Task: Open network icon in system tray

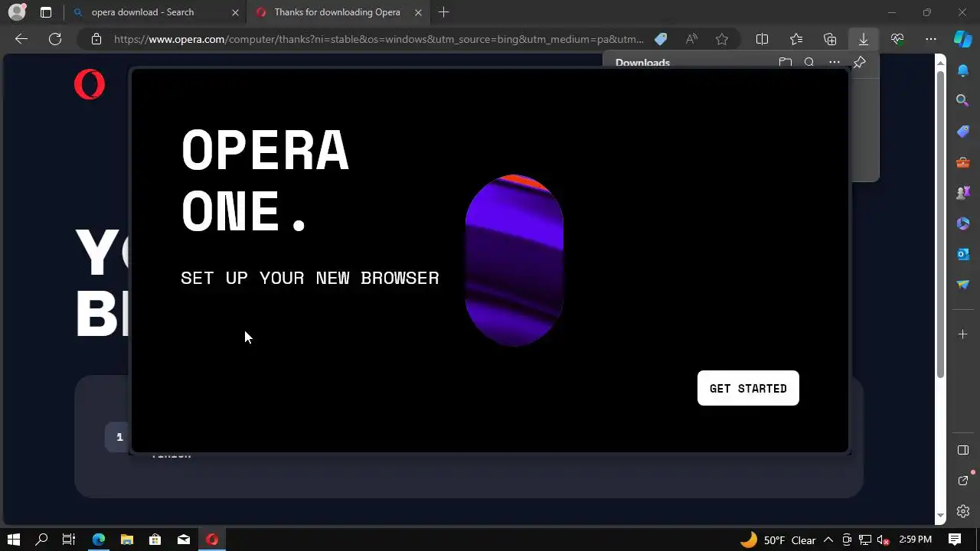Action: (865, 540)
